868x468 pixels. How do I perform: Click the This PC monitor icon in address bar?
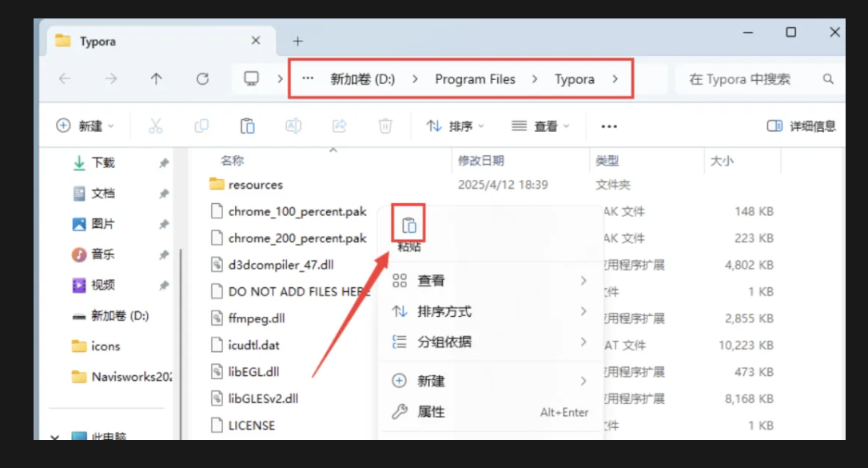click(x=251, y=78)
